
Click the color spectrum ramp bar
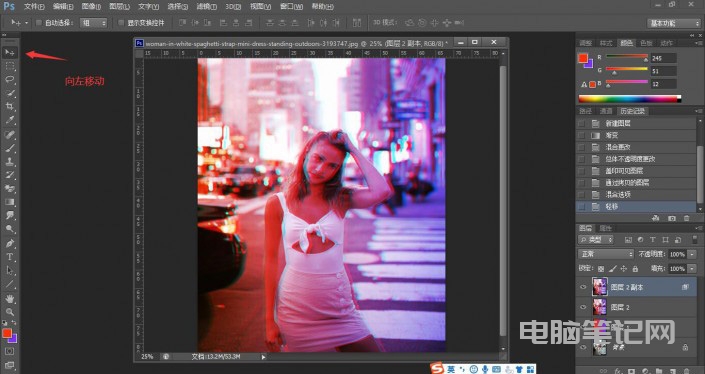point(629,99)
